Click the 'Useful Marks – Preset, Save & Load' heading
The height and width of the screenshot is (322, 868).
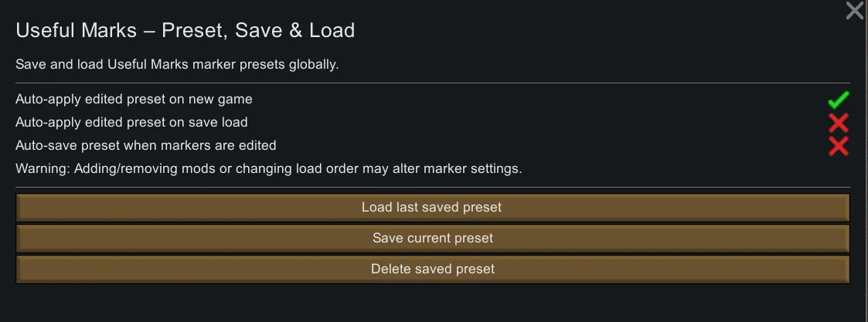186,31
